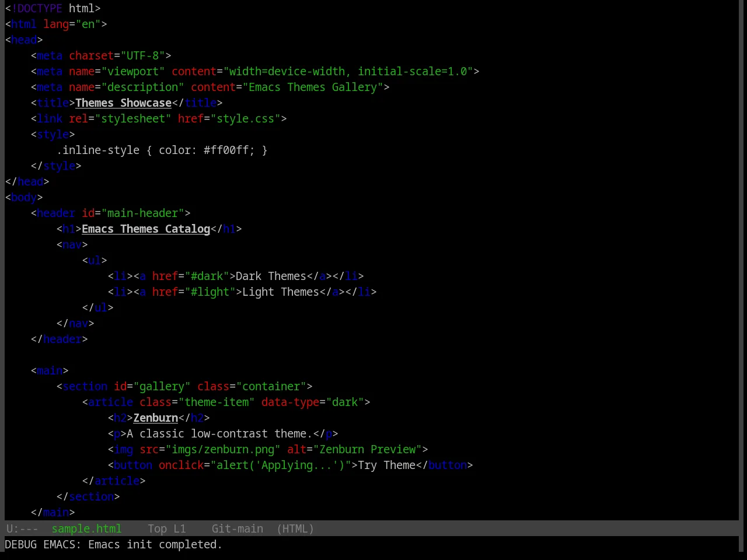Place cursor on the 'Zenburn' h2 text
Viewport: 747px width, 560px height.
pyautogui.click(x=156, y=418)
